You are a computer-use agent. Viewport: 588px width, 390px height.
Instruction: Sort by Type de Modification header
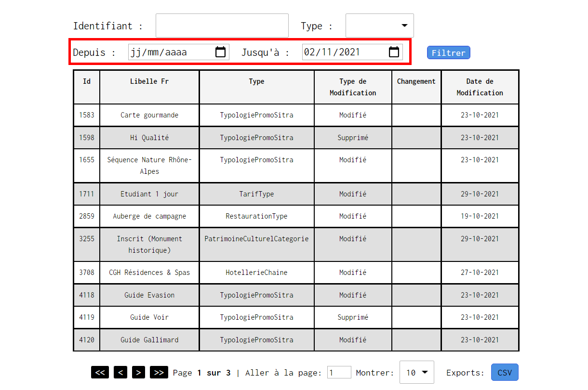353,87
